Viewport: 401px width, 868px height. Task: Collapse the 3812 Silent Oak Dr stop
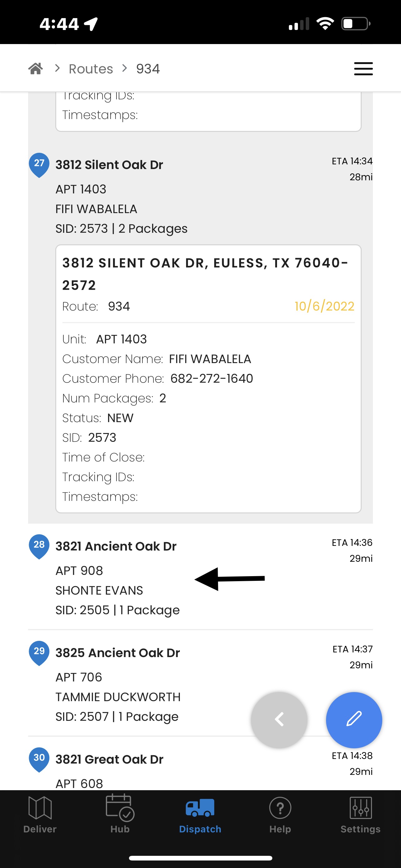200,195
